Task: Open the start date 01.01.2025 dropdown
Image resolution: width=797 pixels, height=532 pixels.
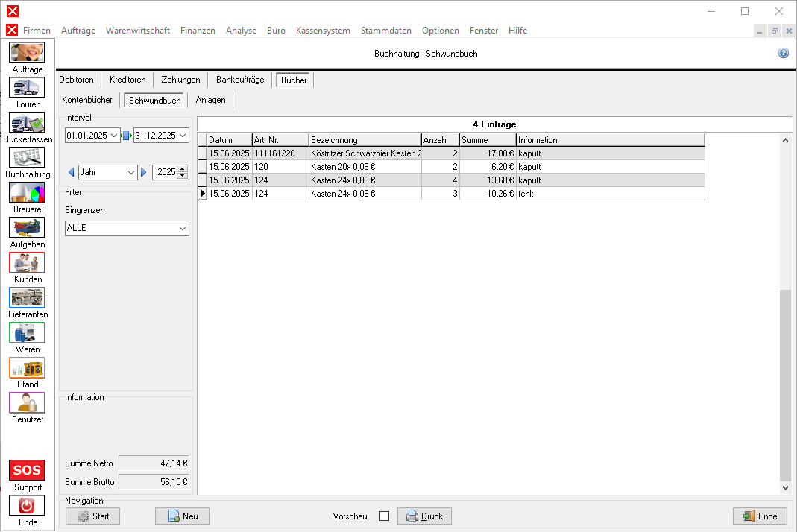Action: [113, 136]
